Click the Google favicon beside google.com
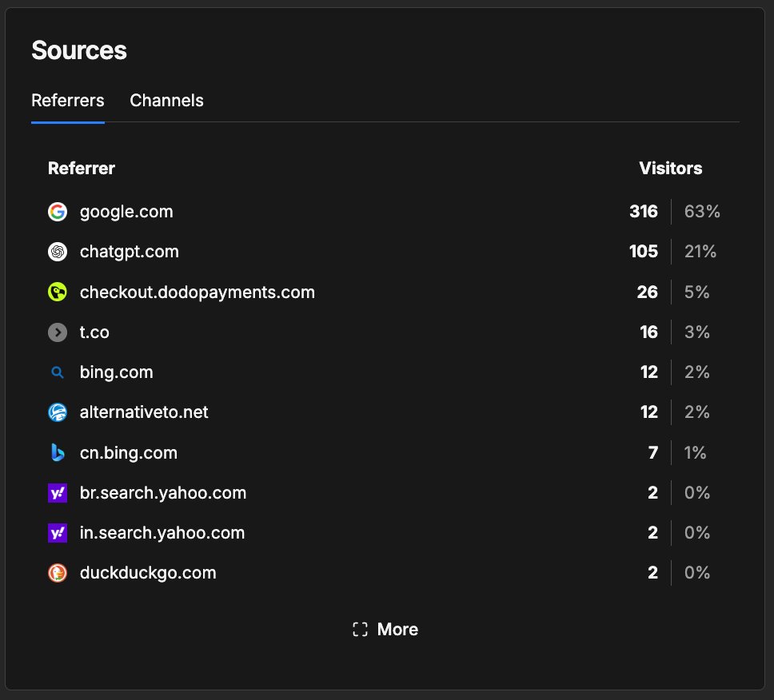 [58, 212]
